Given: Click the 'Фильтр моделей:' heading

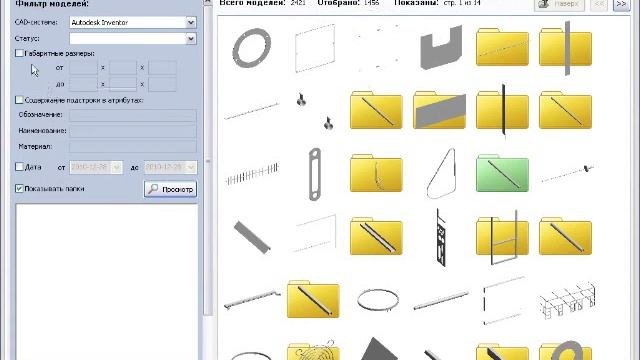Looking at the screenshot, I should pyautogui.click(x=52, y=4).
